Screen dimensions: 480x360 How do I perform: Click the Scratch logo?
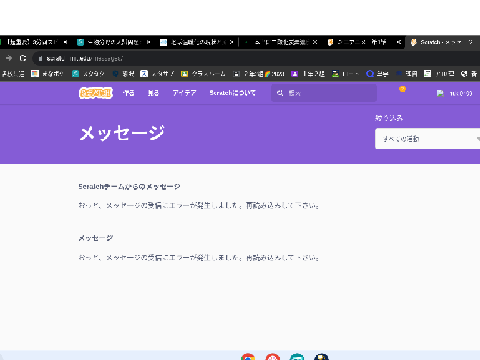96,93
